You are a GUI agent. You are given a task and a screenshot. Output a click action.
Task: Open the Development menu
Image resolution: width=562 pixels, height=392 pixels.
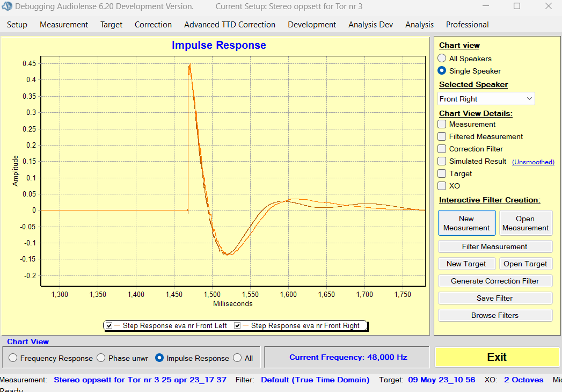(x=312, y=25)
